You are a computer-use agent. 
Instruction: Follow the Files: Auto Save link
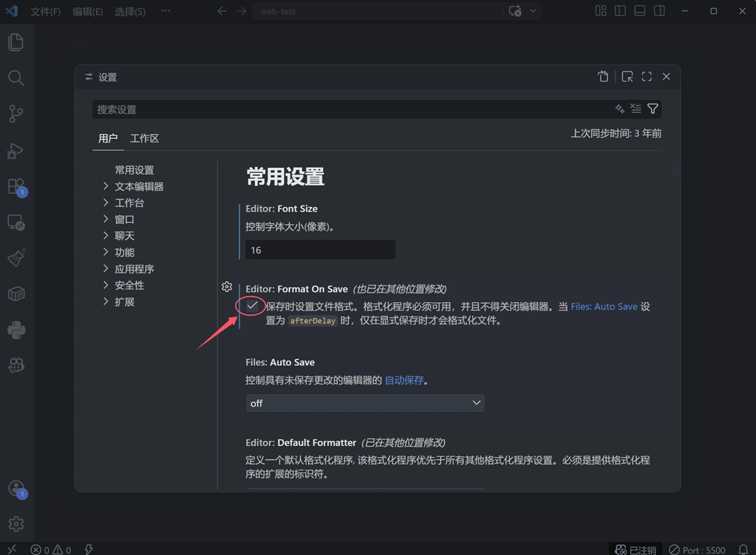pyautogui.click(x=604, y=306)
